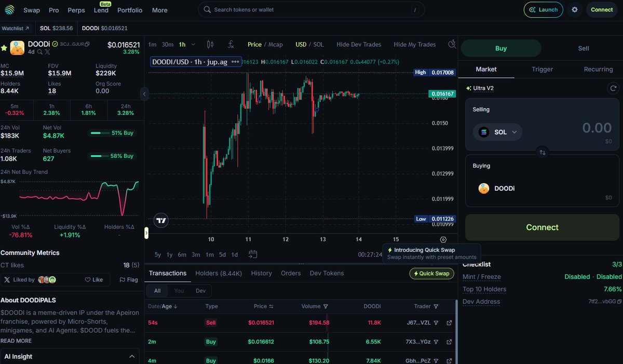Image resolution: width=623 pixels, height=364 pixels.
Task: Refresh the Ultra V2 quote icon
Action: pyautogui.click(x=613, y=88)
